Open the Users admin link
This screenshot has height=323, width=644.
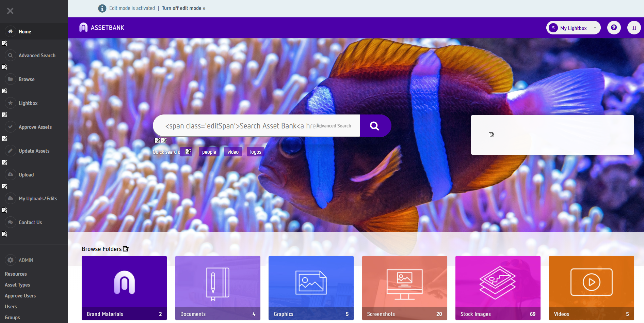click(x=11, y=307)
